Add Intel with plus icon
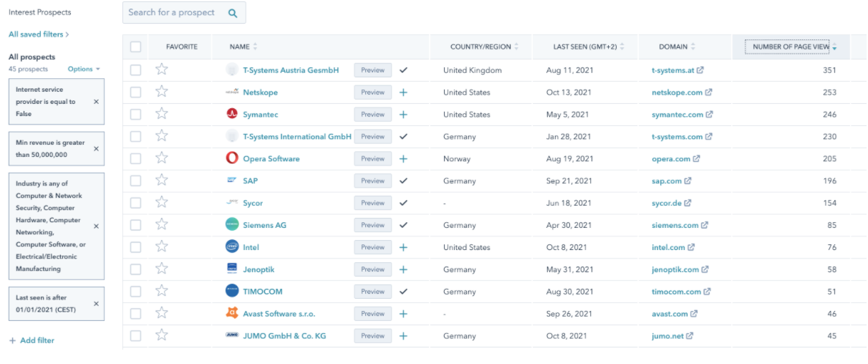The width and height of the screenshot is (868, 364). coord(403,247)
